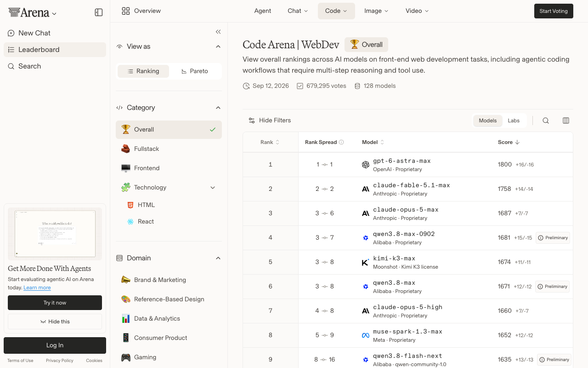588x368 pixels.
Task: Open the Cookies link
Action: pos(94,361)
